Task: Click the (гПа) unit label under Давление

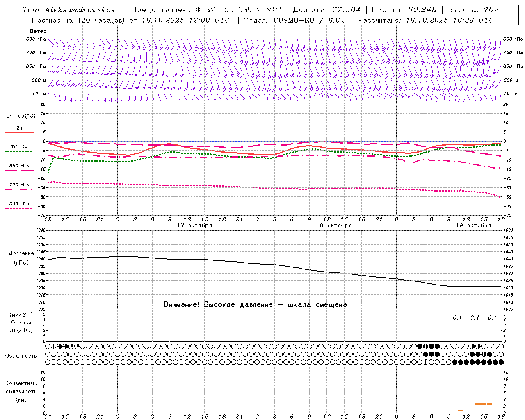Action: tap(21, 262)
